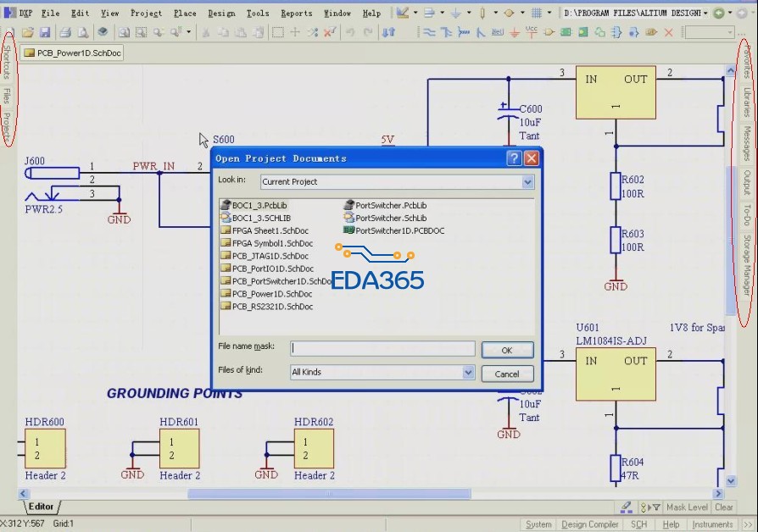Open print preview magnifier icon

click(x=83, y=32)
